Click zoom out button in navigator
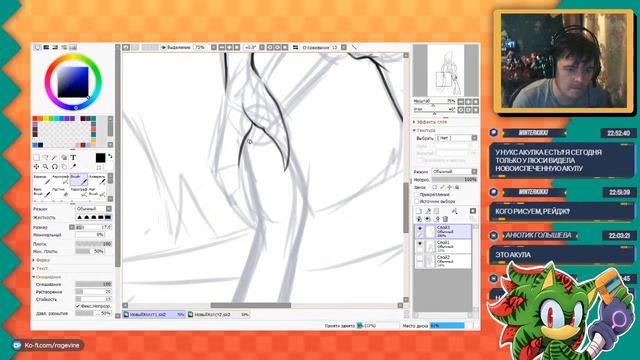640x360 pixels. tap(461, 101)
